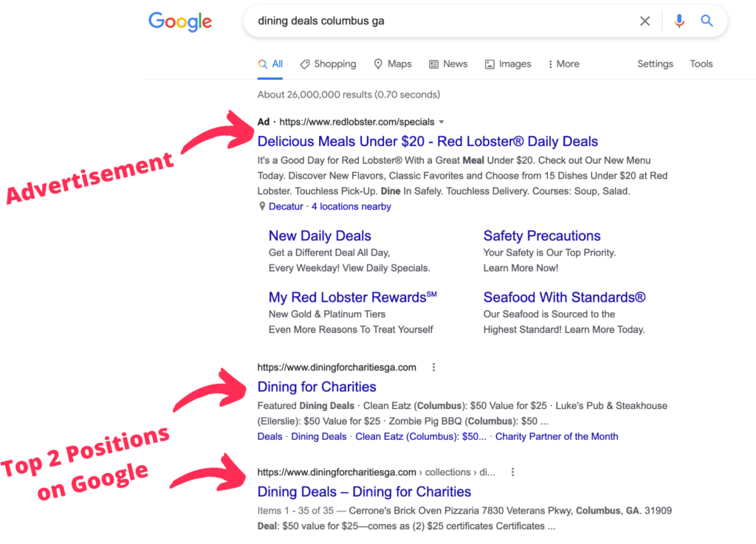Screen dimensions: 756x544
Task: Open the News results tab
Action: [448, 64]
